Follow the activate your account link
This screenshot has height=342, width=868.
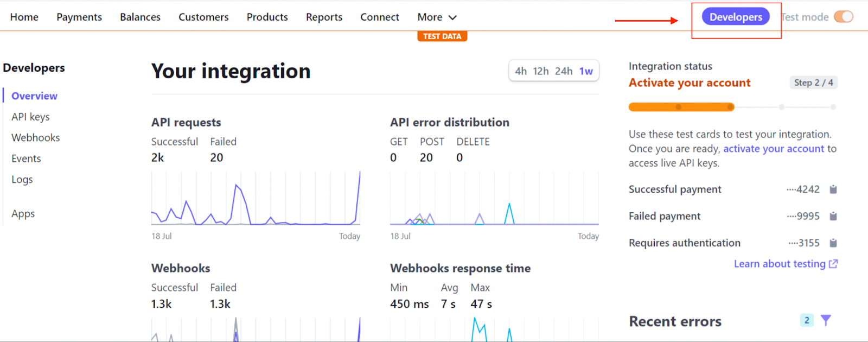(774, 149)
